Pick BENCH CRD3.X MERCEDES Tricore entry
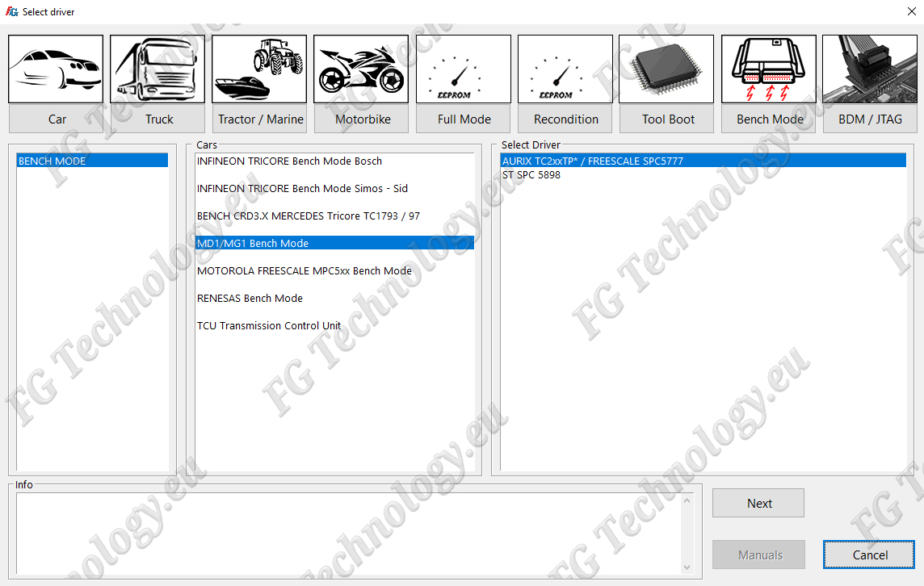This screenshot has height=586, width=924. click(308, 216)
